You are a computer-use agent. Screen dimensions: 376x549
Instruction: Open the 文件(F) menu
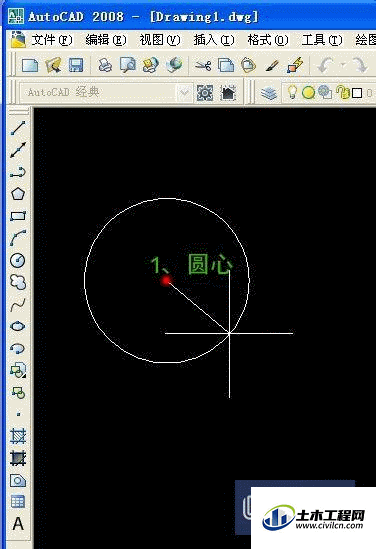52,40
